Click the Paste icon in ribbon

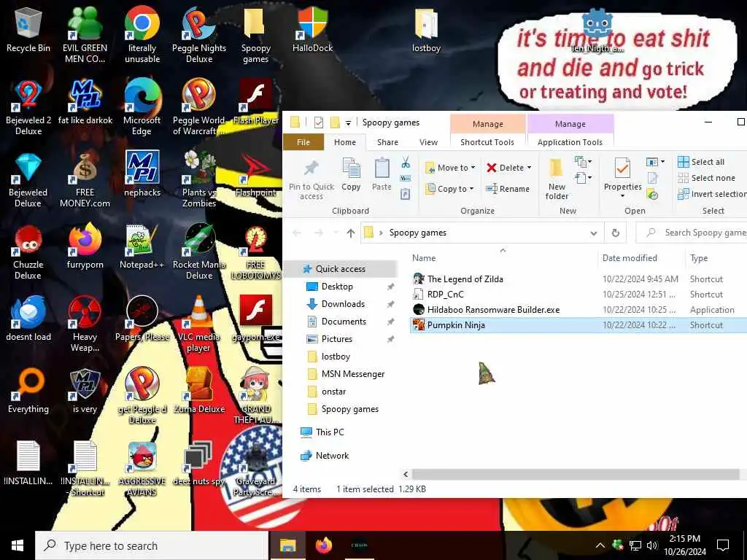(382, 175)
